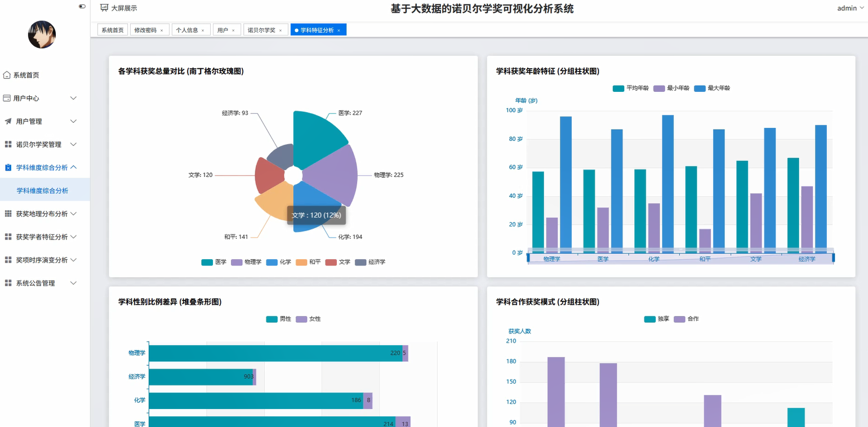Screen dimensions: 868x427
Task: Click the user avatar picture
Action: click(42, 34)
